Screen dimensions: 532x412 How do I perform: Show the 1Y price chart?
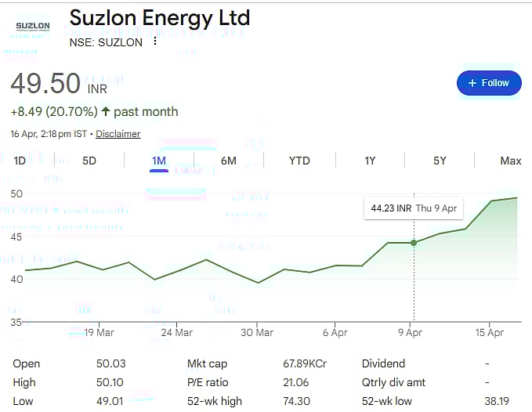(x=370, y=161)
